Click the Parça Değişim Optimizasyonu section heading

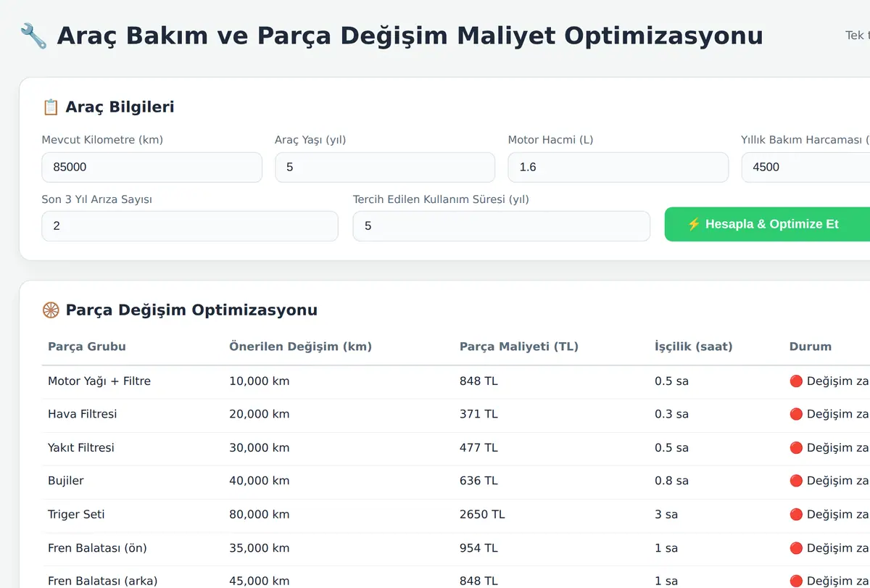pyautogui.click(x=191, y=310)
